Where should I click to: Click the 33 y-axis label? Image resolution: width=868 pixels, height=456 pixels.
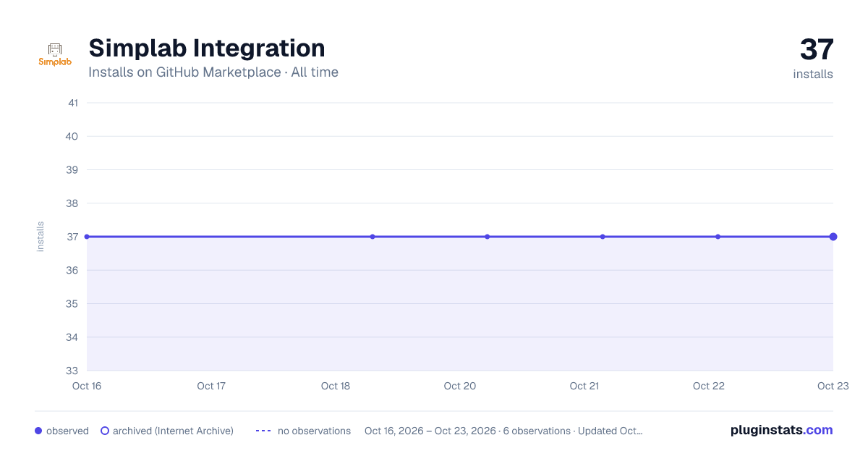pyautogui.click(x=72, y=371)
